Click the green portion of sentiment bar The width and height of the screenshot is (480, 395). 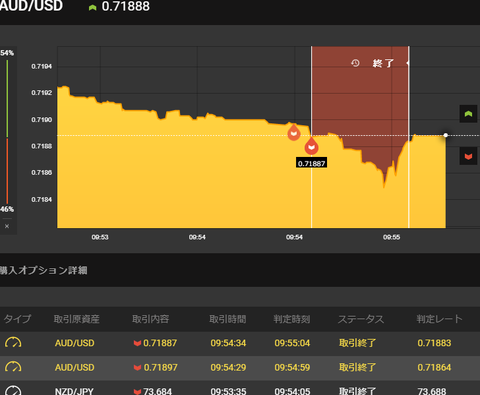pos(7,98)
